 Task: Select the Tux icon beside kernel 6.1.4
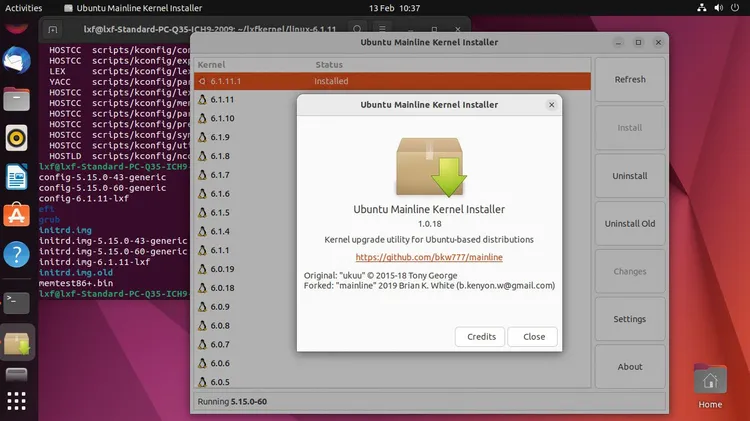coord(202,231)
